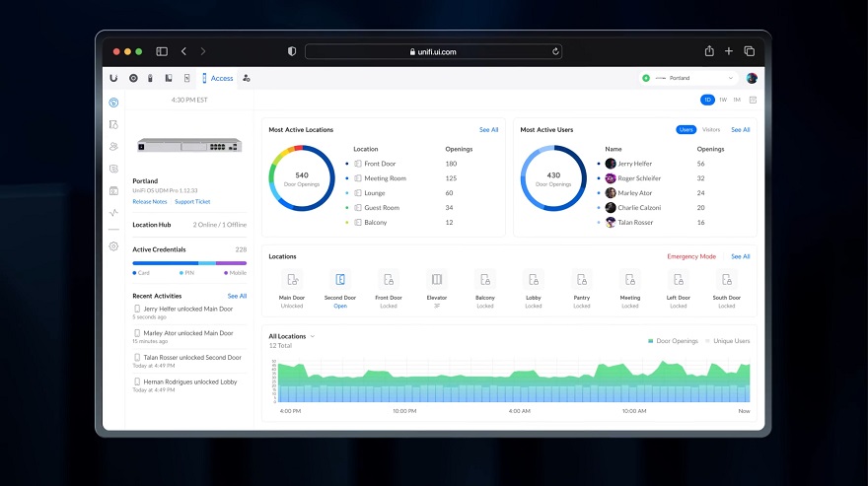Viewport: 868px width, 486px height.
Task: Select the 1W time range
Action: [722, 100]
